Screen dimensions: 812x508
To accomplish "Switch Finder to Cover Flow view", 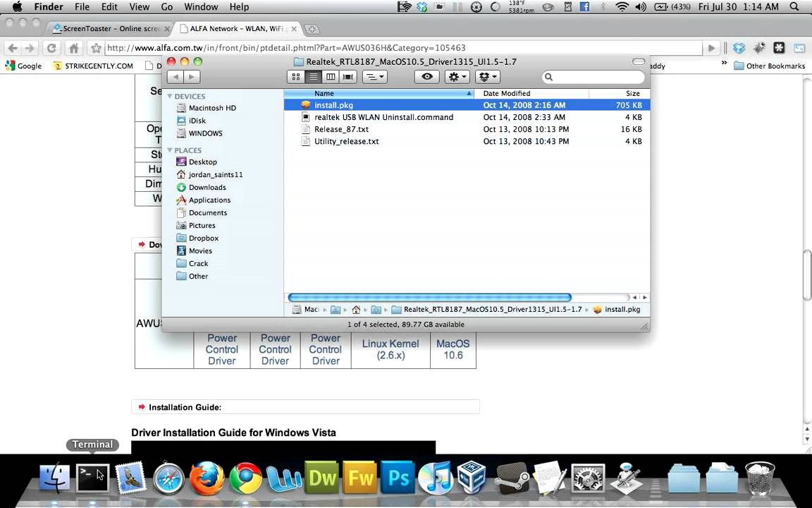I will pyautogui.click(x=348, y=77).
